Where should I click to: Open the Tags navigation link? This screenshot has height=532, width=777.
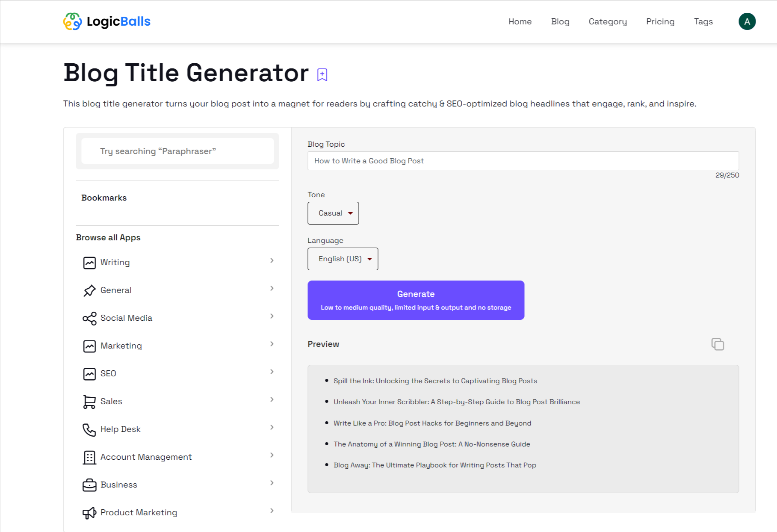click(703, 21)
